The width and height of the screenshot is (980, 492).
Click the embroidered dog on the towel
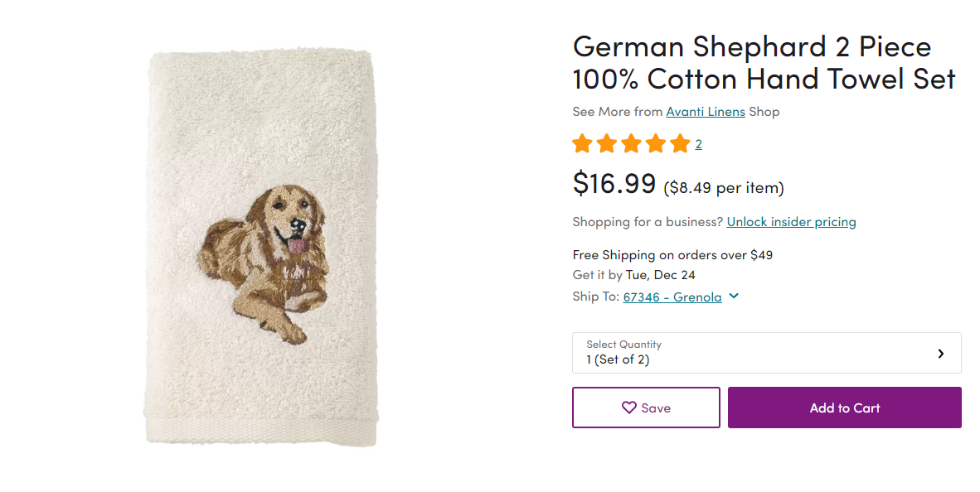[x=266, y=257]
